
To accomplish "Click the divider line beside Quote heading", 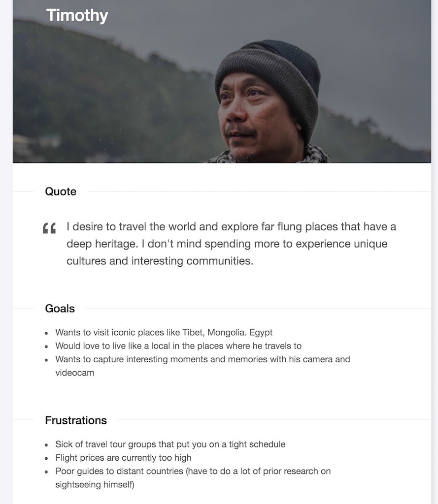I will (x=259, y=192).
